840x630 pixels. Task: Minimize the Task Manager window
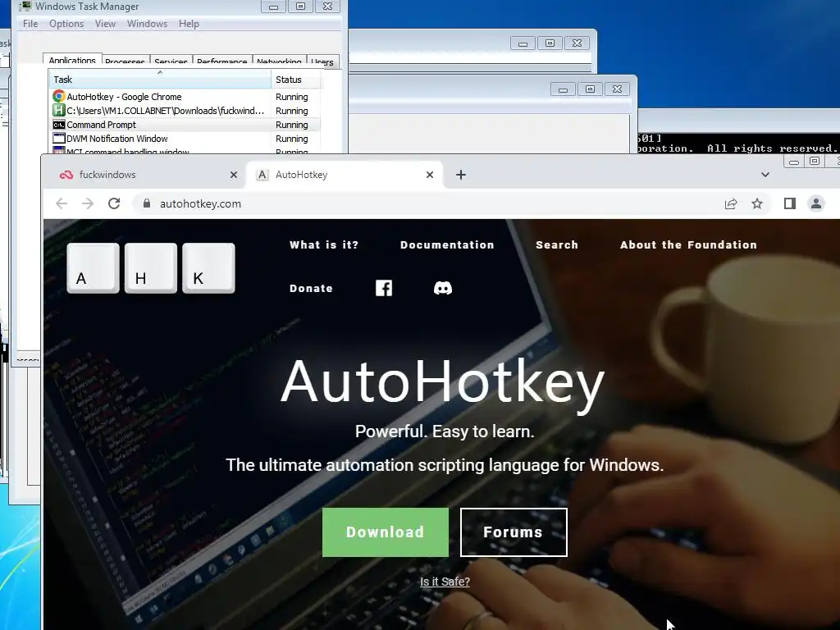(x=273, y=6)
